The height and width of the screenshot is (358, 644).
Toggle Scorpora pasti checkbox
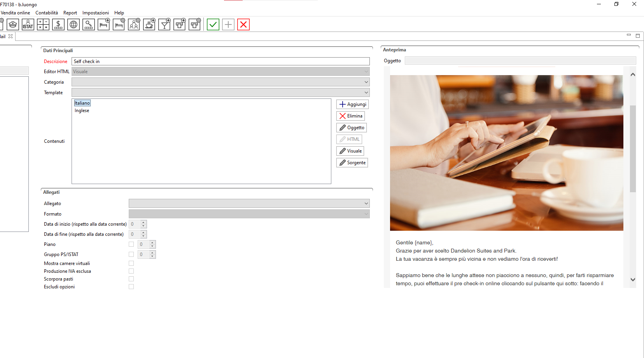tap(131, 279)
